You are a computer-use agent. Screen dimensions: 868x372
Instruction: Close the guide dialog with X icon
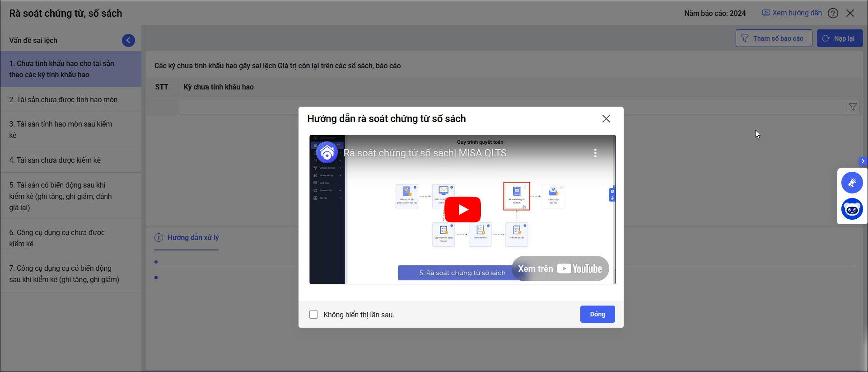606,118
